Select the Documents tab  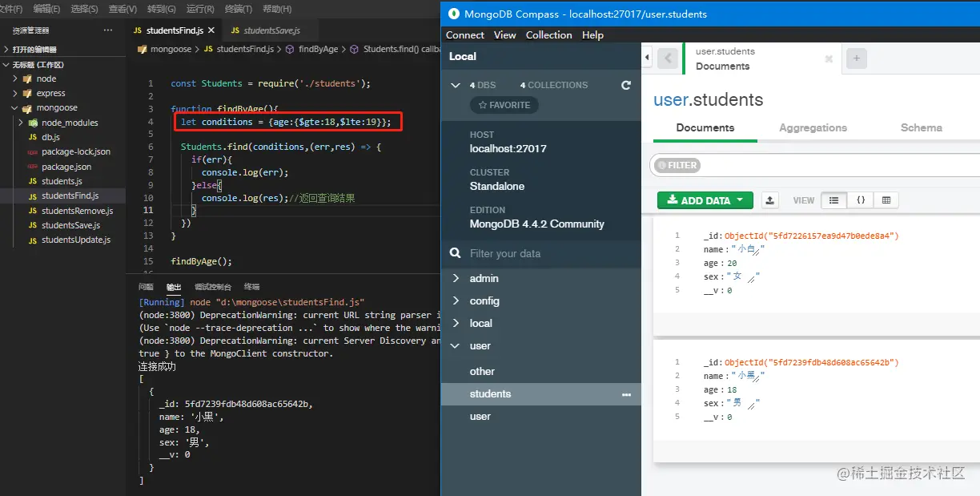click(705, 127)
